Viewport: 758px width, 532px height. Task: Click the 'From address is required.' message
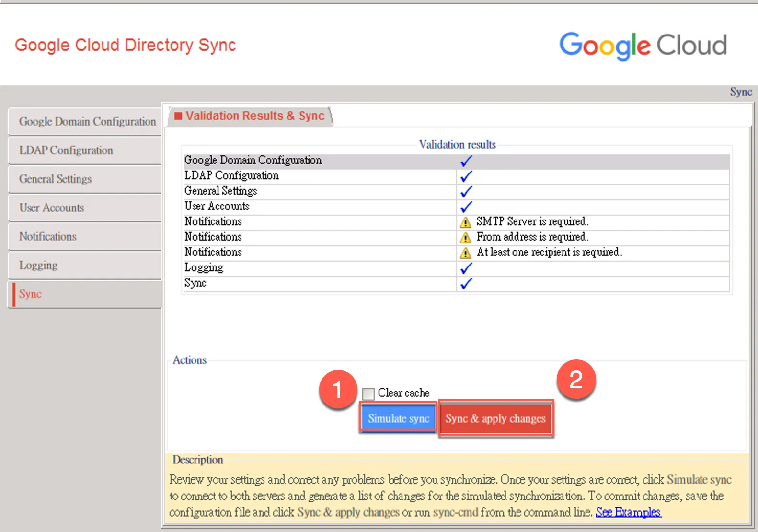coord(532,237)
